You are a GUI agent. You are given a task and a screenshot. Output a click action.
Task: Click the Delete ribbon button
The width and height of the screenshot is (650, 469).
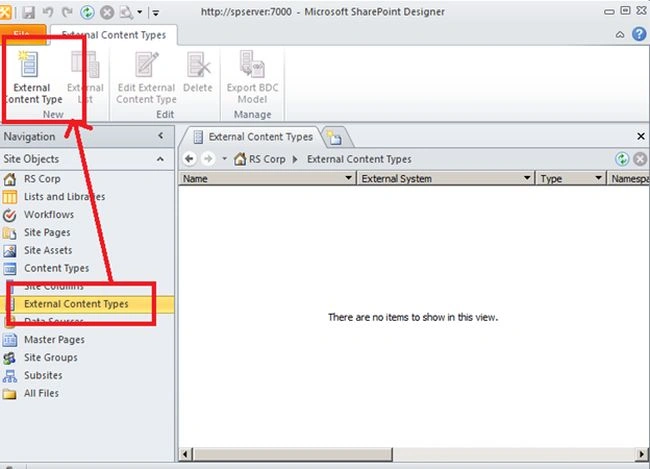click(198, 73)
